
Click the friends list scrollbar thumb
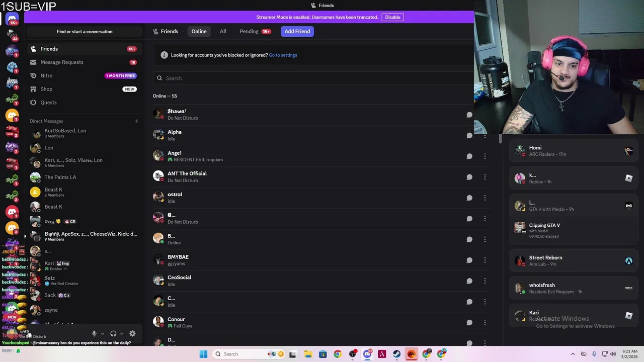(500, 139)
